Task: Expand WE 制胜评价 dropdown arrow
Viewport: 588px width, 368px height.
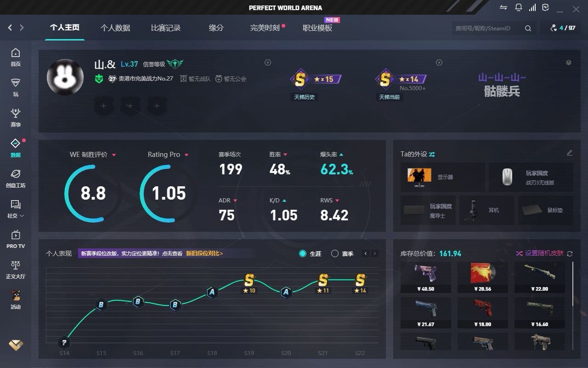Action: (114, 155)
